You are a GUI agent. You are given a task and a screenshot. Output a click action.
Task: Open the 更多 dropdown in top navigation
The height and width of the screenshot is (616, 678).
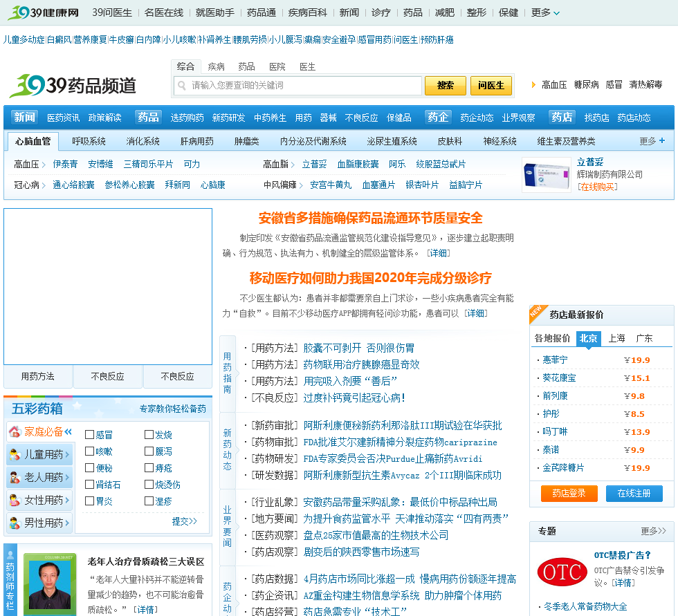click(545, 12)
